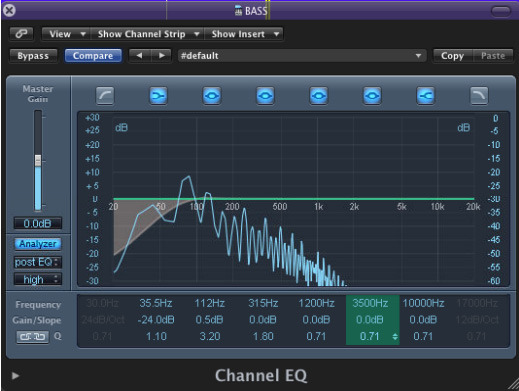Toggle the 315Hz parametric band button

point(265,96)
